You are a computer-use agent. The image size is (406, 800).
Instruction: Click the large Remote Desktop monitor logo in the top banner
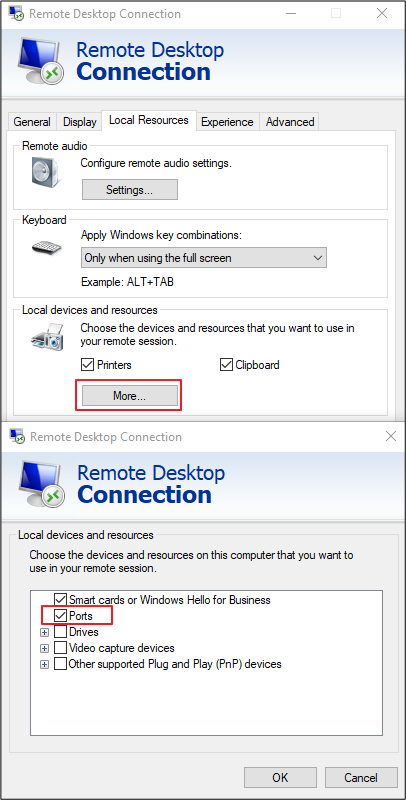(40, 61)
